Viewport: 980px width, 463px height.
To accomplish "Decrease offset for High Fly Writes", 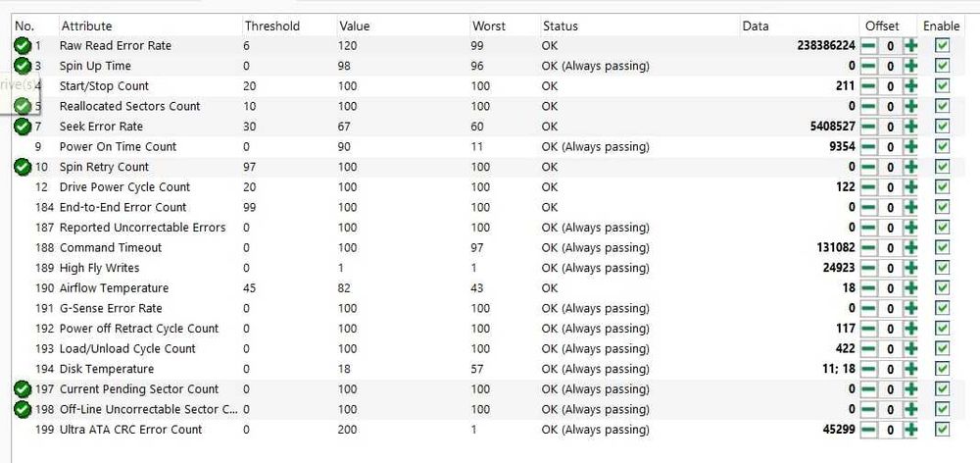I will point(868,268).
